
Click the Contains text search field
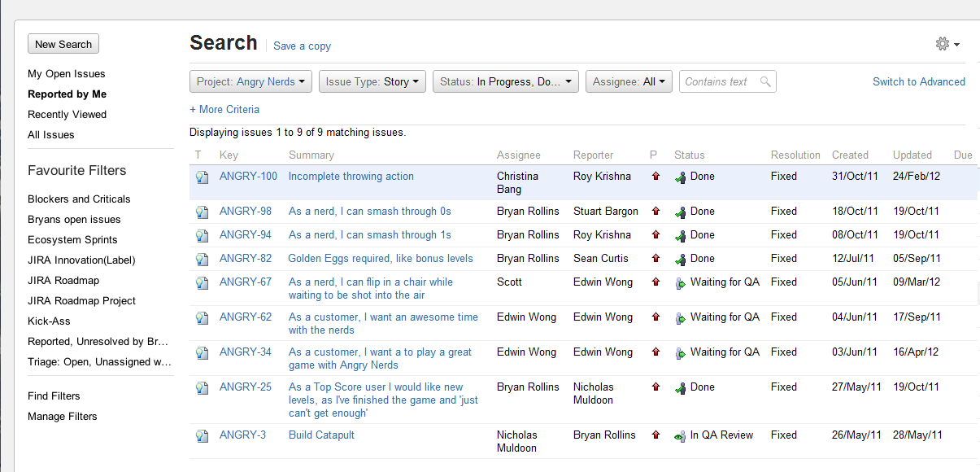728,81
